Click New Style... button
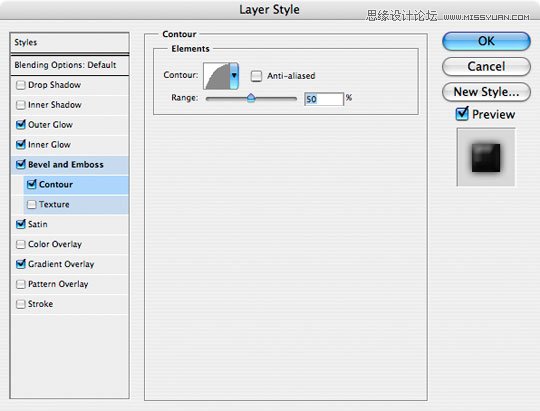540x411 pixels. click(486, 92)
